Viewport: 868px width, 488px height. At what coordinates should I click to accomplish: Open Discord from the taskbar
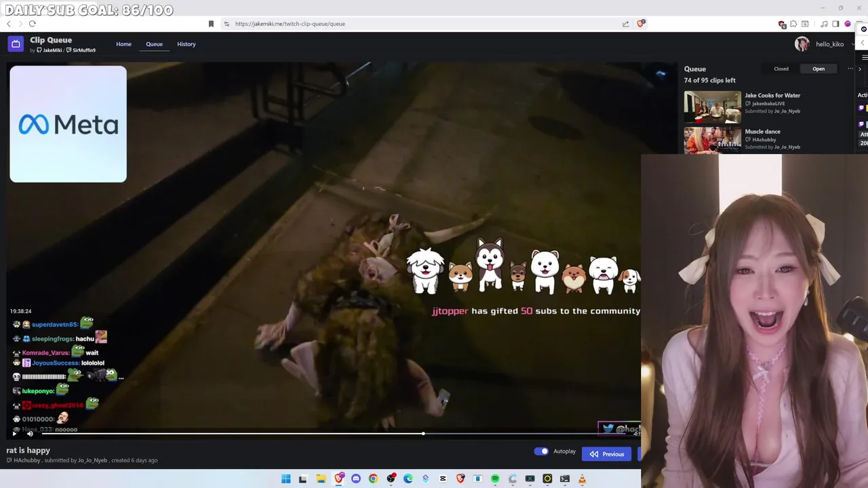coord(356,479)
